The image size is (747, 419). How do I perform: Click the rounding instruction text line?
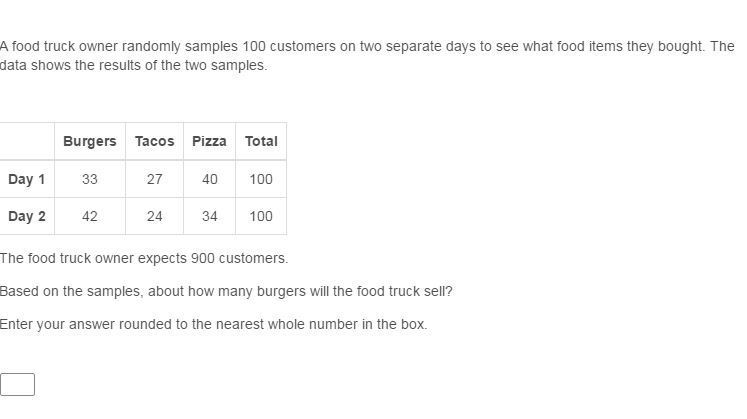pos(213,324)
